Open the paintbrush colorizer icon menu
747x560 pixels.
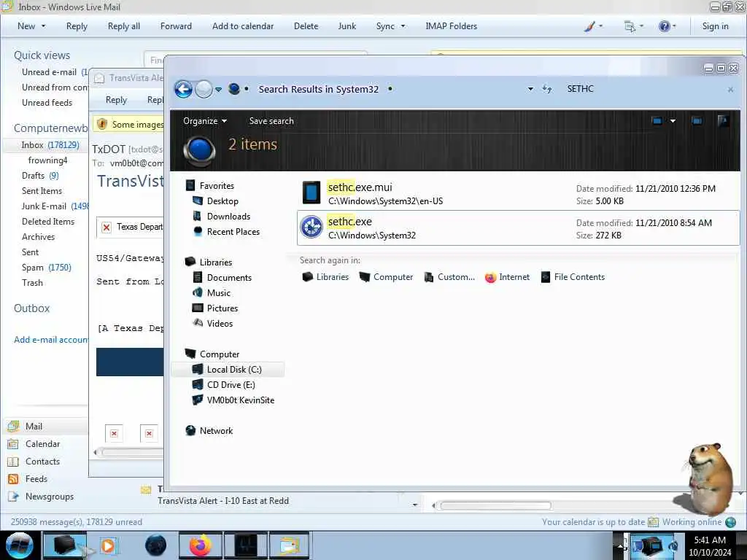coord(594,26)
